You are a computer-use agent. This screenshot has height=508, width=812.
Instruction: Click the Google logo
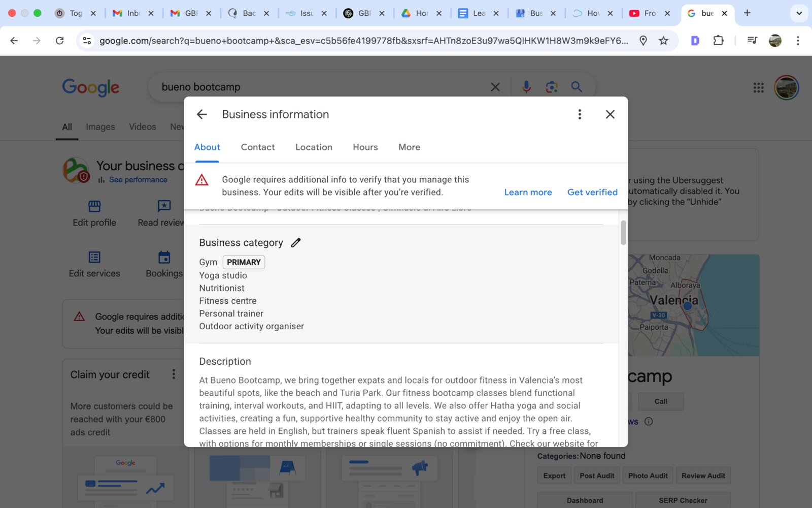tap(91, 88)
